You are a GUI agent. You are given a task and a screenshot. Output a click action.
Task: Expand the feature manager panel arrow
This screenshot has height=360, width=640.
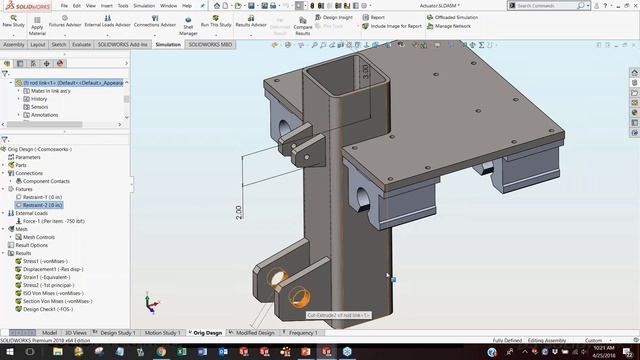pos(126,63)
